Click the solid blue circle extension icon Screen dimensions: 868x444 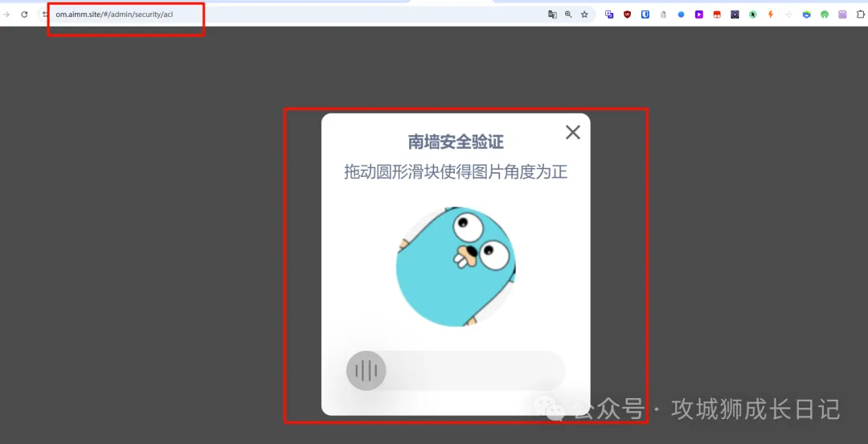tap(682, 14)
